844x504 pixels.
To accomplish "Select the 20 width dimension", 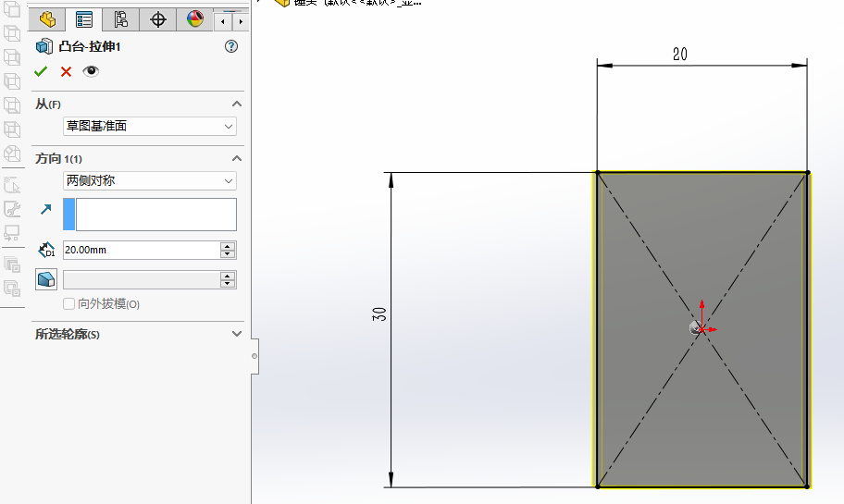I will point(680,55).
